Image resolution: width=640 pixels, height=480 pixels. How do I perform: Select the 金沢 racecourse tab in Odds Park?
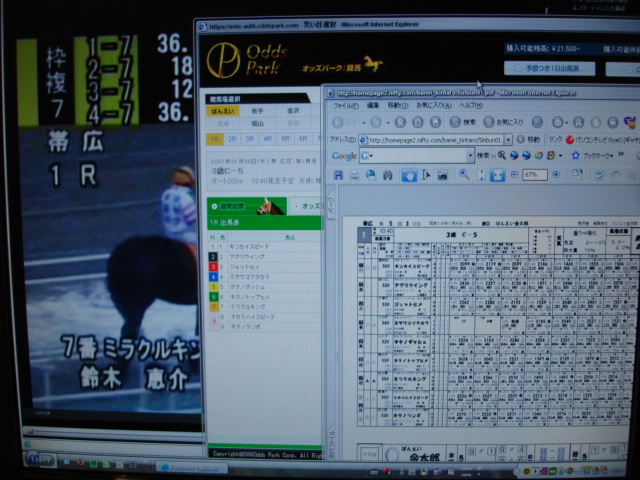(x=293, y=111)
